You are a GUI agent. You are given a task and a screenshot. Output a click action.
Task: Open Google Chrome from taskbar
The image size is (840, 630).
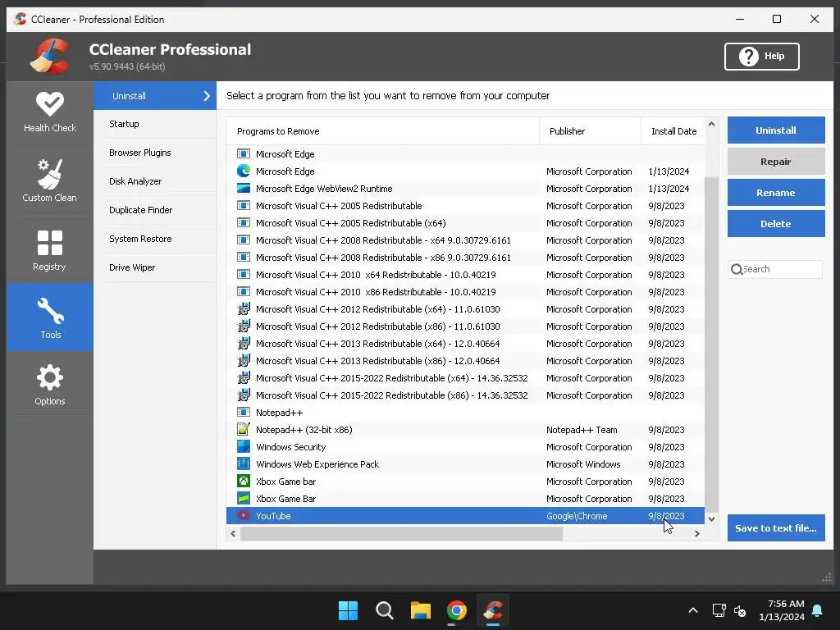coord(456,610)
